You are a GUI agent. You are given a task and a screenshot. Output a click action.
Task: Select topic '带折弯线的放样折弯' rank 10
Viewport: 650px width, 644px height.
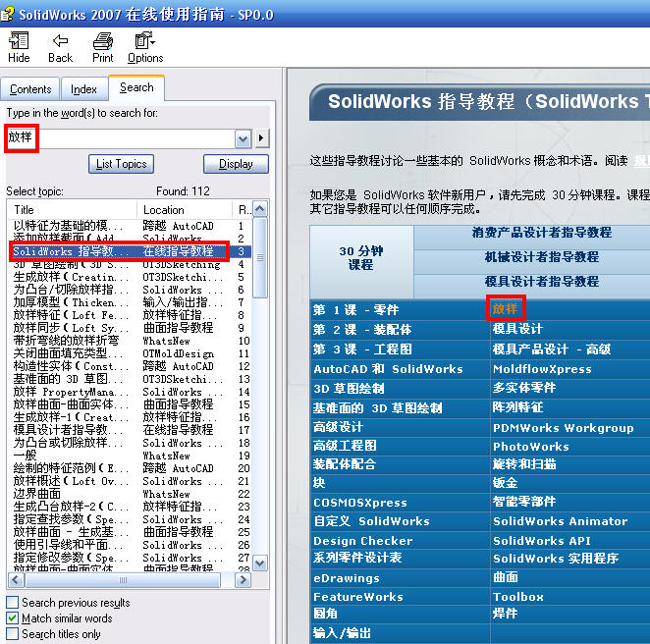[130, 341]
